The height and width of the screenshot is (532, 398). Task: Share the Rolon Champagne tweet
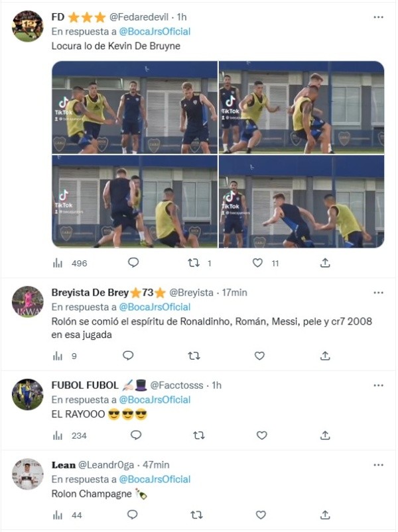point(325,515)
